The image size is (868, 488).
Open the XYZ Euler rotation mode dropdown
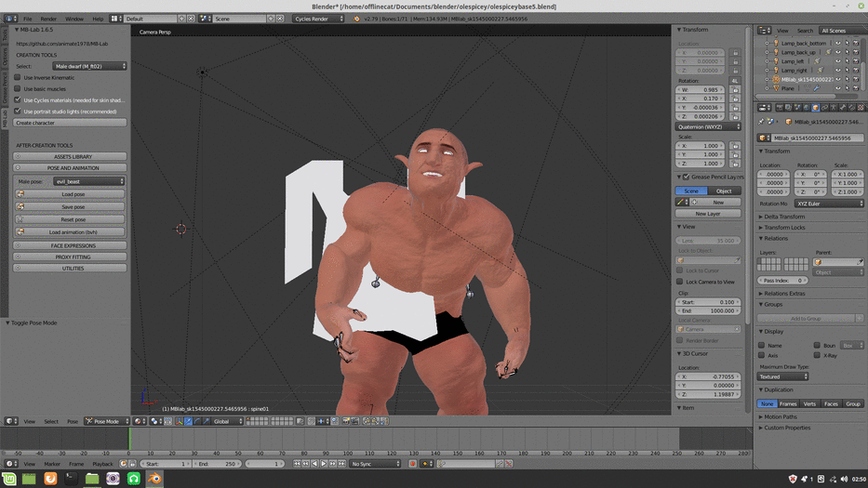point(829,204)
